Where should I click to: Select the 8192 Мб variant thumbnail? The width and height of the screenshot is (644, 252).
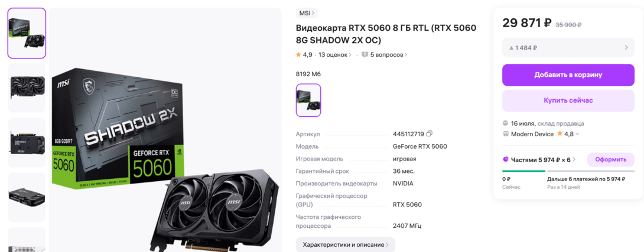(308, 100)
